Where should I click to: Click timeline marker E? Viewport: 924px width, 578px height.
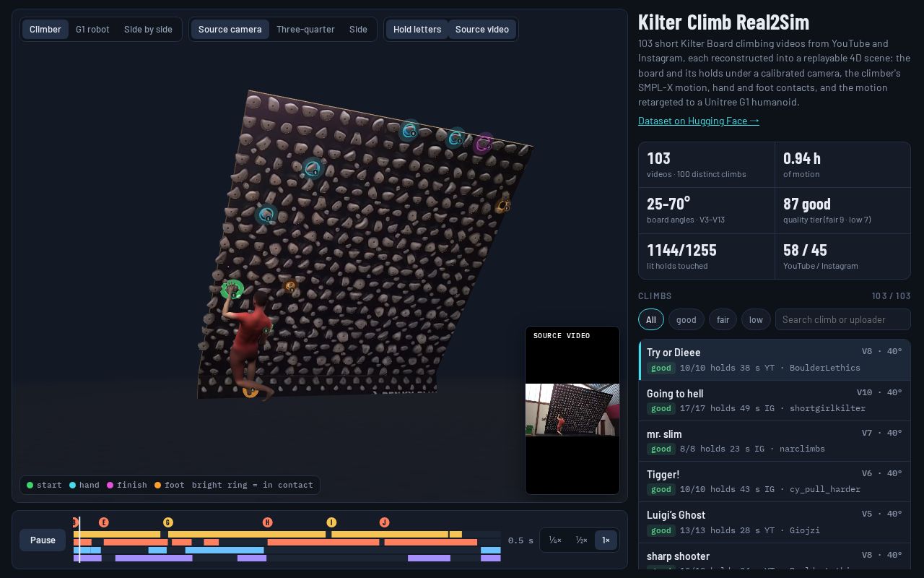point(104,522)
